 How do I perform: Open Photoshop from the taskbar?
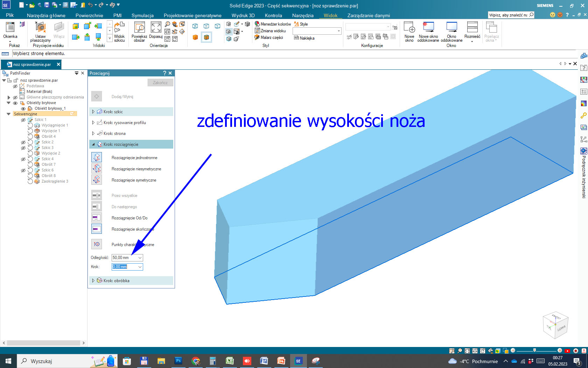coord(178,361)
